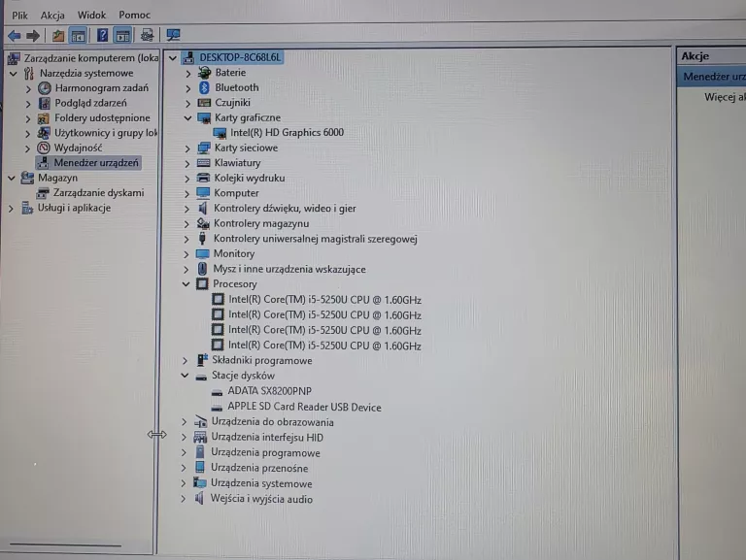Expand Urządzenia przenośne category
The image size is (746, 560).
tap(184, 468)
